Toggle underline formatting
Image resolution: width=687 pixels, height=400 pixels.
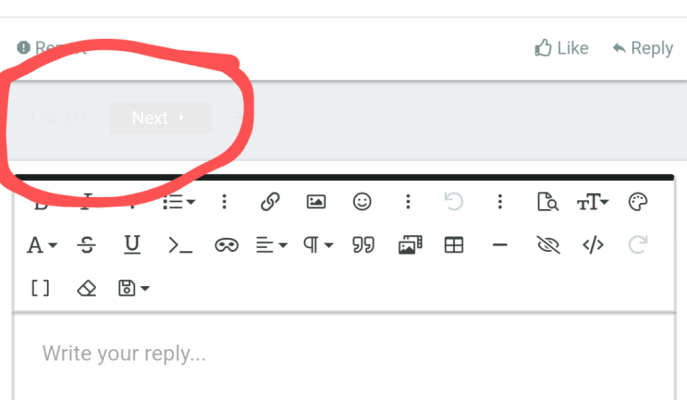[x=132, y=245]
